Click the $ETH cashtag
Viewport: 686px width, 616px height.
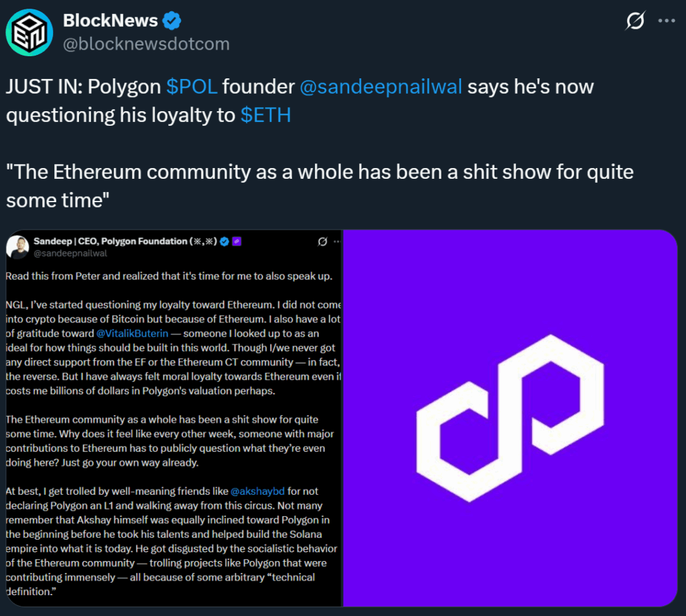pos(266,115)
